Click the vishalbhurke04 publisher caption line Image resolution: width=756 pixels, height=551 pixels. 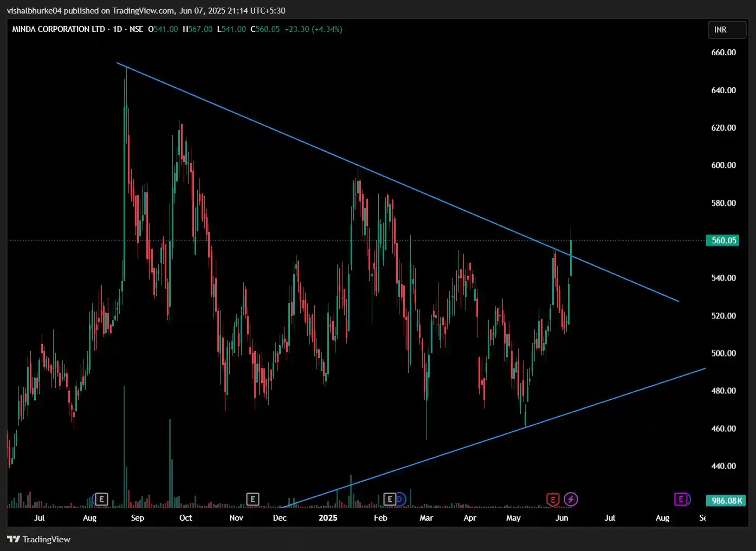[x=146, y=11]
